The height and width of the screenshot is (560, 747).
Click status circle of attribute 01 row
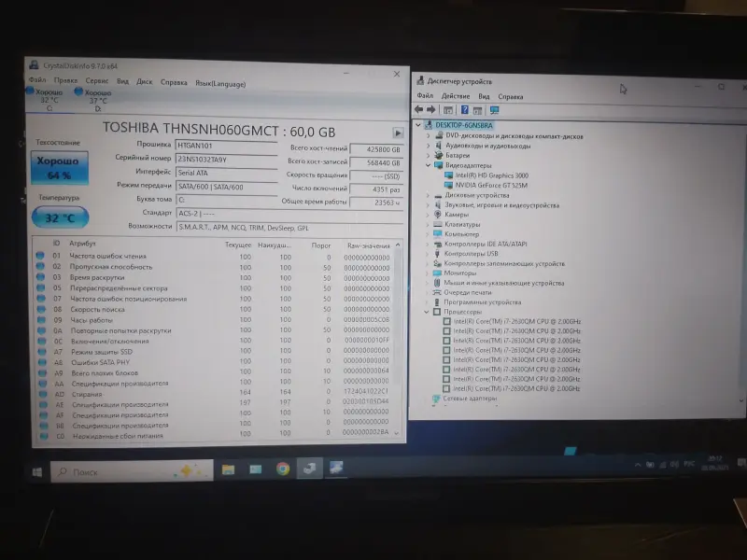[40, 256]
